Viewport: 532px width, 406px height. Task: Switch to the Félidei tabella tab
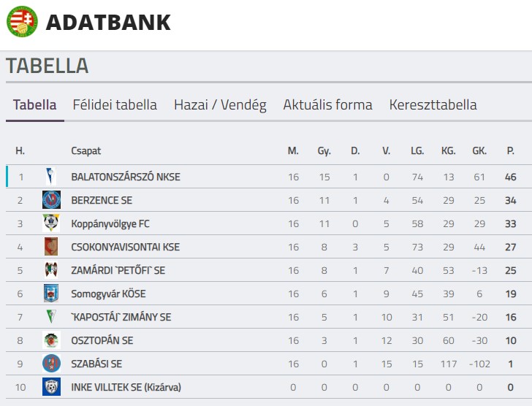click(x=115, y=104)
